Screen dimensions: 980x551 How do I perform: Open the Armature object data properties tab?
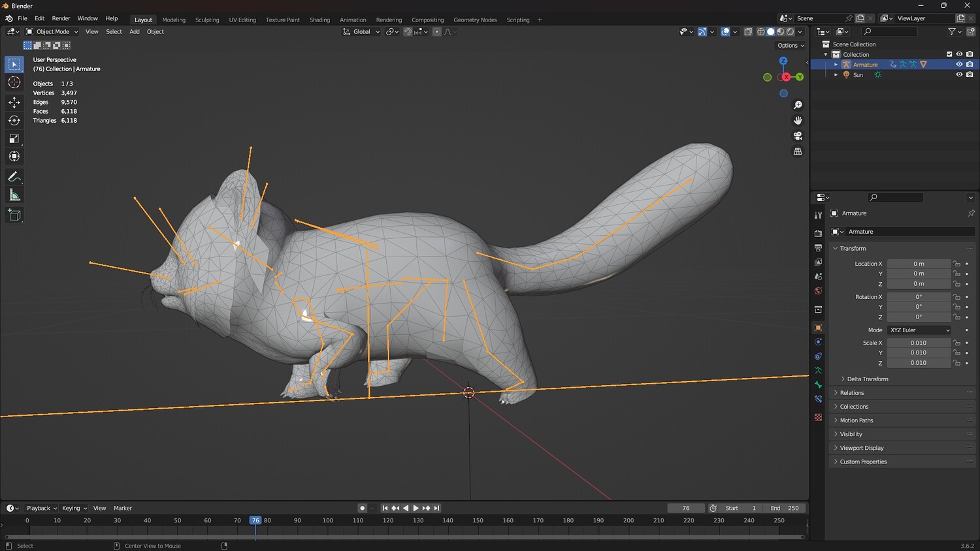pos(818,371)
